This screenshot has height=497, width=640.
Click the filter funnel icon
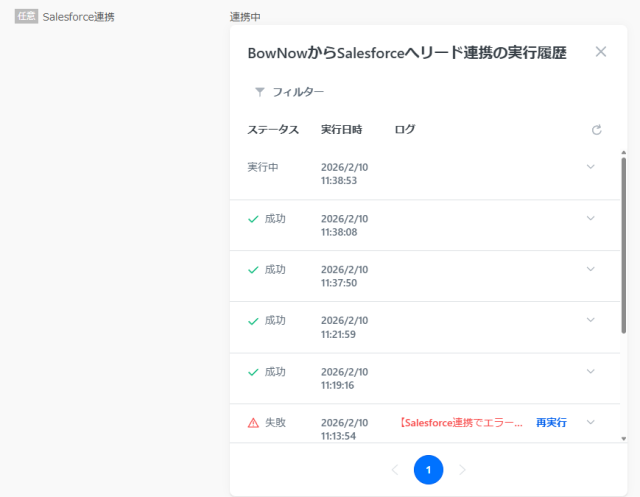(x=260, y=92)
